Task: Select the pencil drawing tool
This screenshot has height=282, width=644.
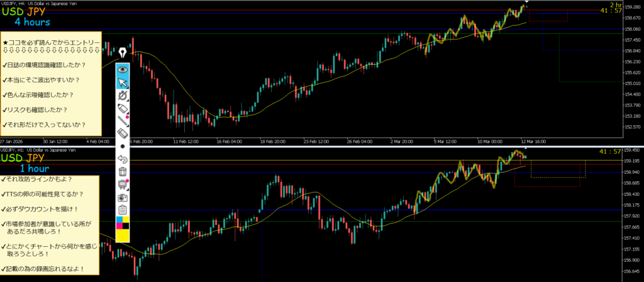Action: click(123, 108)
